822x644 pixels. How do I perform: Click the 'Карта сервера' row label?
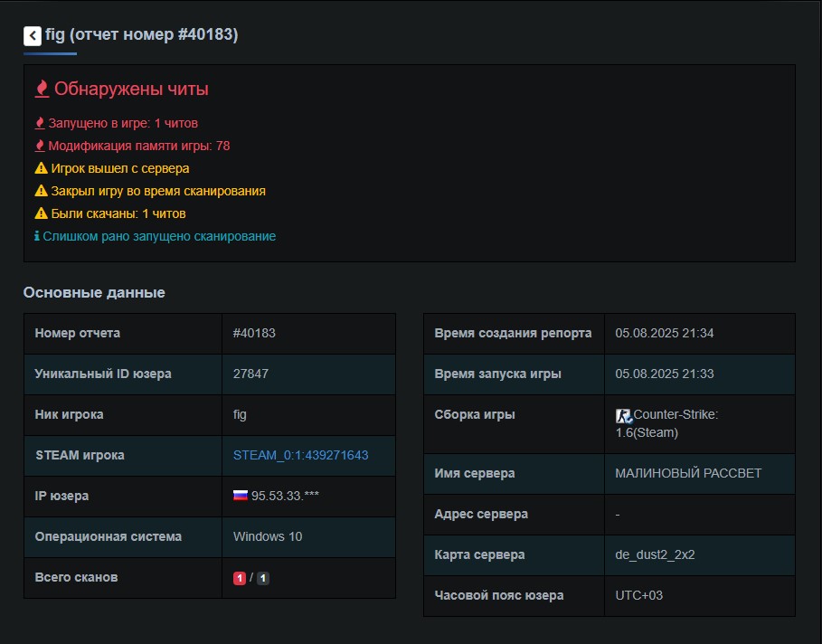click(479, 554)
